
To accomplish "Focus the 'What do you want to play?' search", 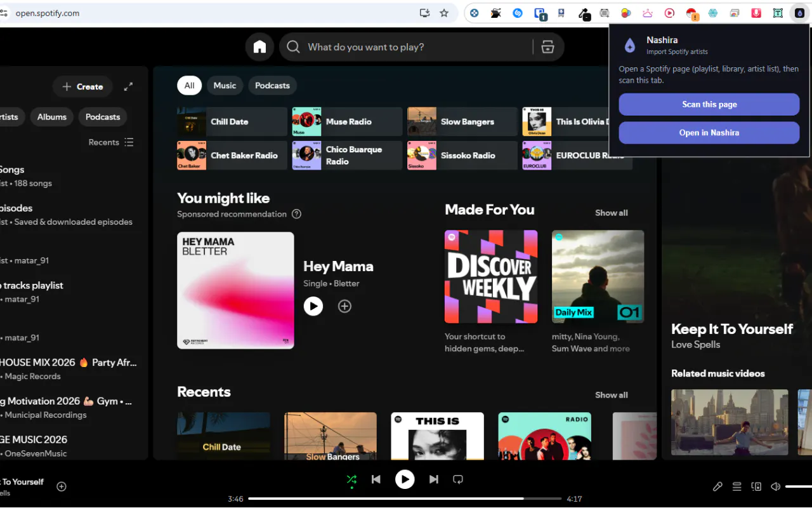I will (406, 47).
